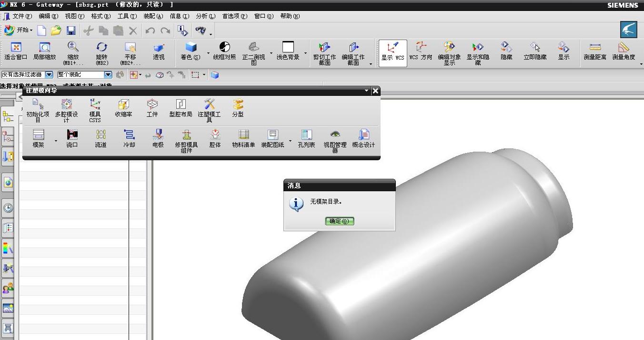Open the 整个装配 scope dropdown
The height and width of the screenshot is (340, 644).
(108, 75)
